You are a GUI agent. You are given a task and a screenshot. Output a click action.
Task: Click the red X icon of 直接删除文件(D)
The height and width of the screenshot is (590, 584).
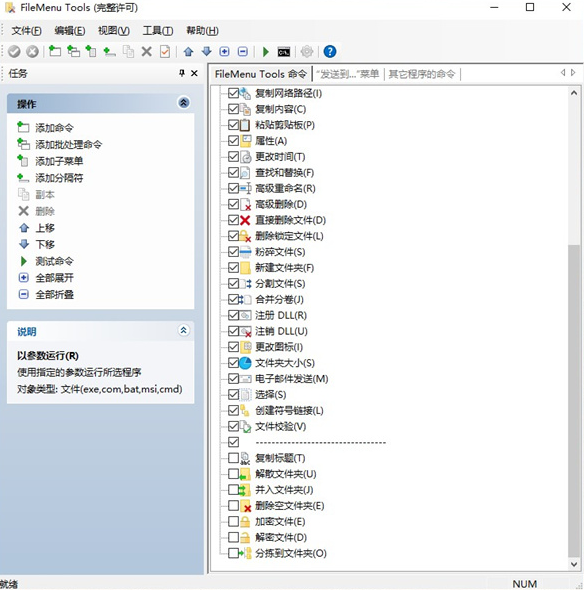(x=245, y=220)
